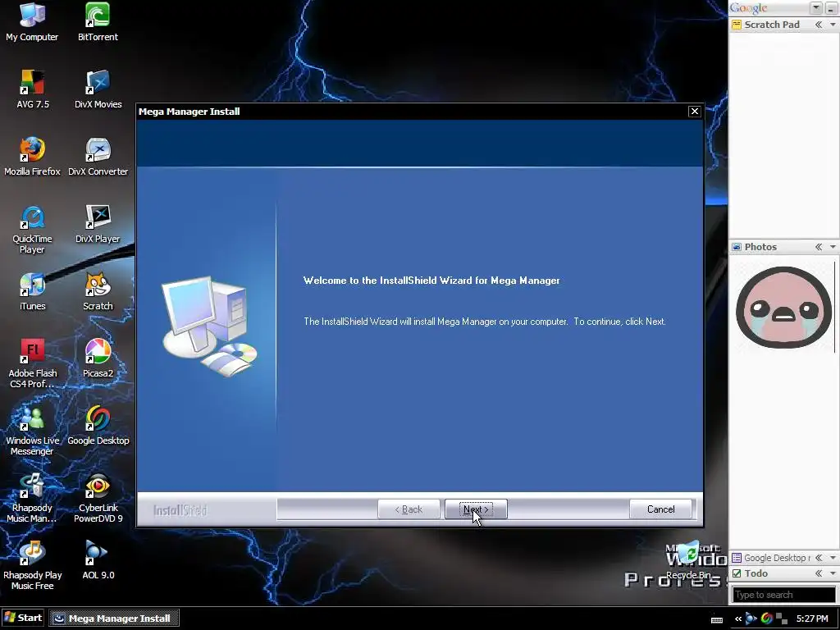Open the Windows Start menu
This screenshot has width=840, height=630.
tap(23, 618)
